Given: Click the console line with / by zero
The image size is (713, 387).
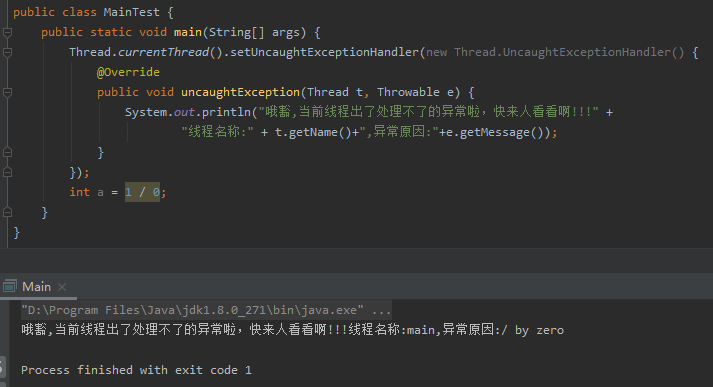Looking at the screenshot, I should (292, 330).
